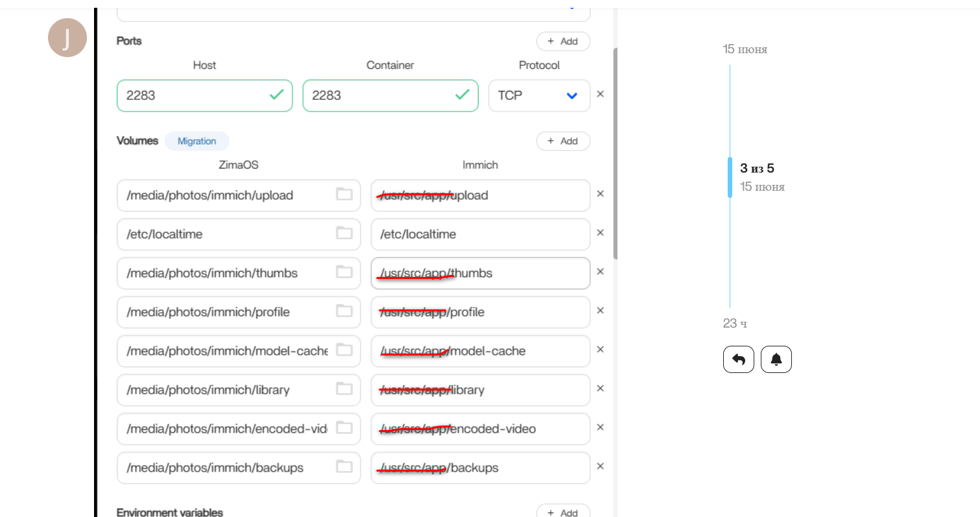The height and width of the screenshot is (517, 980).
Task: Click the Volumes section label
Action: (137, 141)
